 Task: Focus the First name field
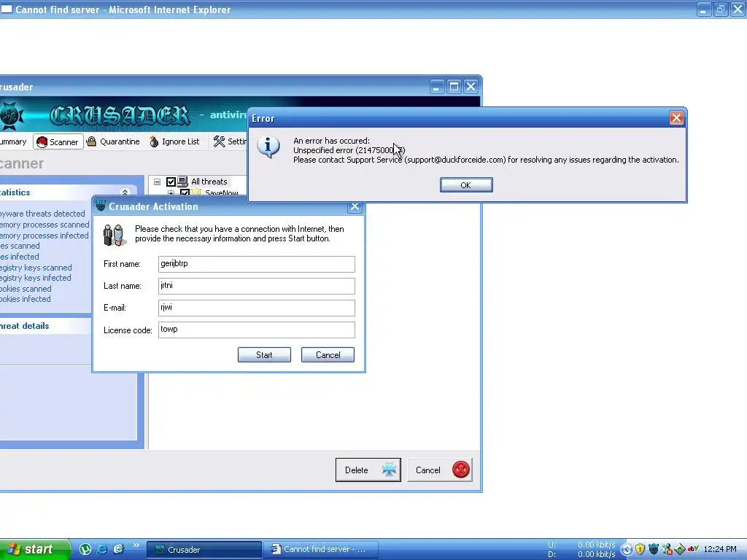[x=256, y=264]
